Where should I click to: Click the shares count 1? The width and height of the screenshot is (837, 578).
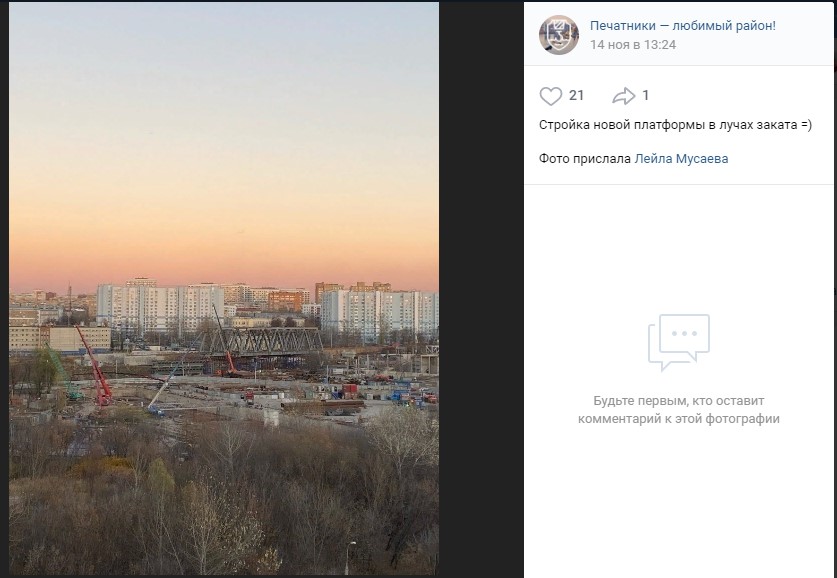pos(645,96)
